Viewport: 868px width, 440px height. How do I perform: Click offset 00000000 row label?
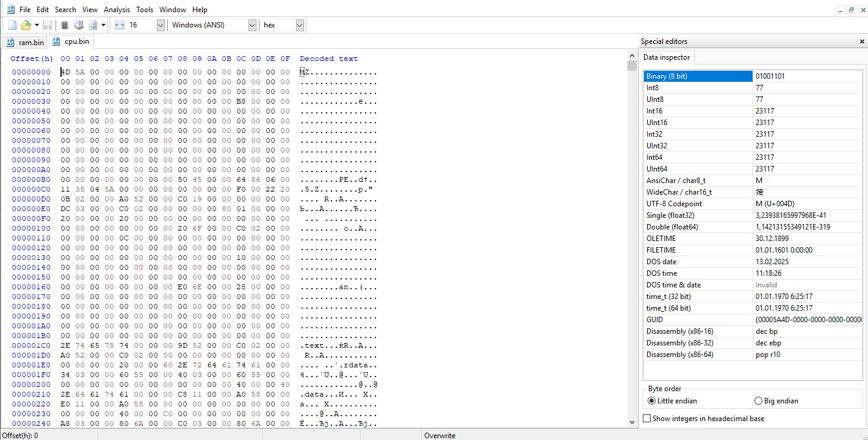[x=31, y=72]
